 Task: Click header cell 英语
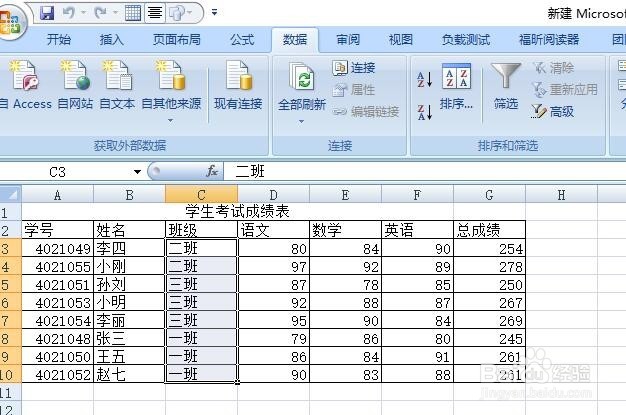417,230
